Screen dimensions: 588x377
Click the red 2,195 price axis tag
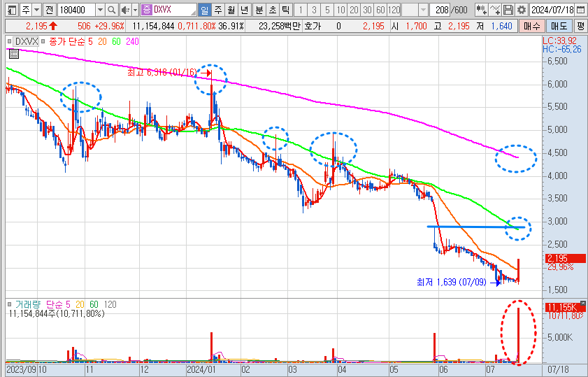click(x=566, y=258)
